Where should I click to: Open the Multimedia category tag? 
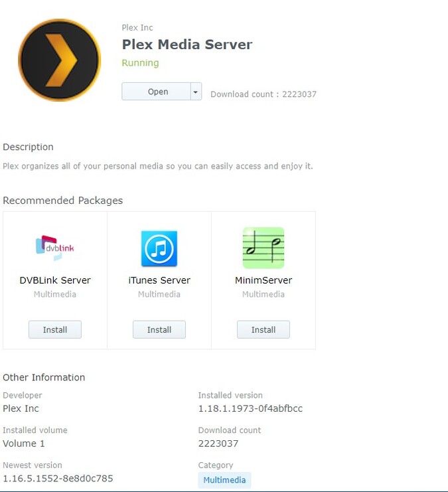pyautogui.click(x=224, y=480)
